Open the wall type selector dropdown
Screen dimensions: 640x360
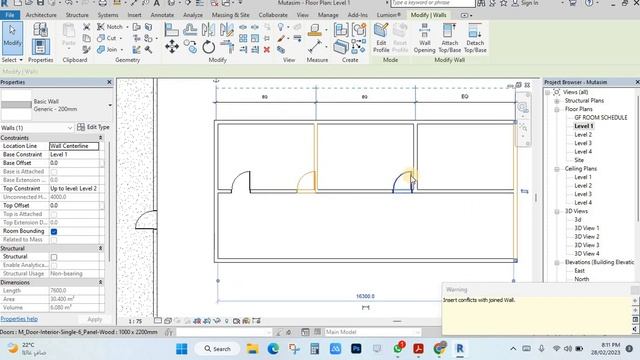pos(109,105)
